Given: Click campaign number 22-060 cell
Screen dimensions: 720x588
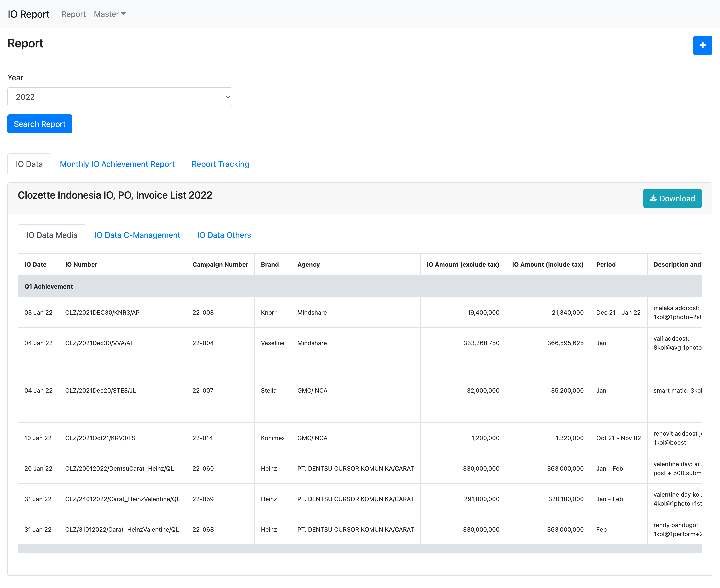Looking at the screenshot, I should (x=203, y=468).
